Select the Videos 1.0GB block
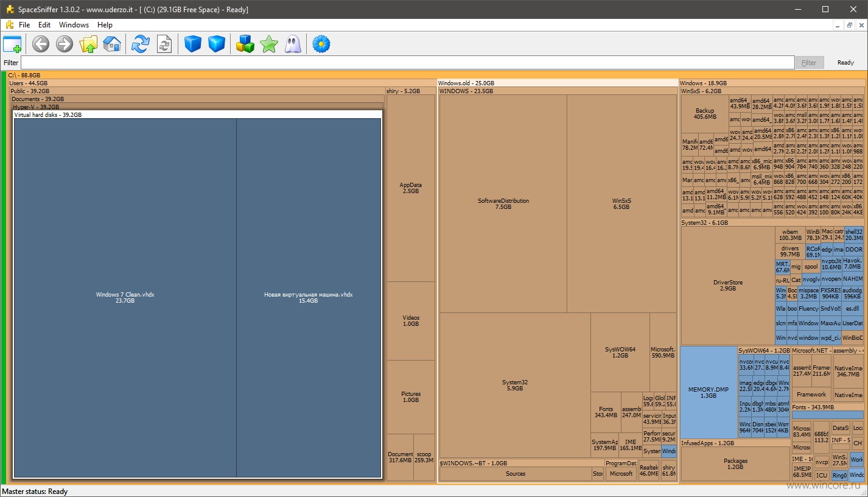The height and width of the screenshot is (497, 868). tap(411, 321)
